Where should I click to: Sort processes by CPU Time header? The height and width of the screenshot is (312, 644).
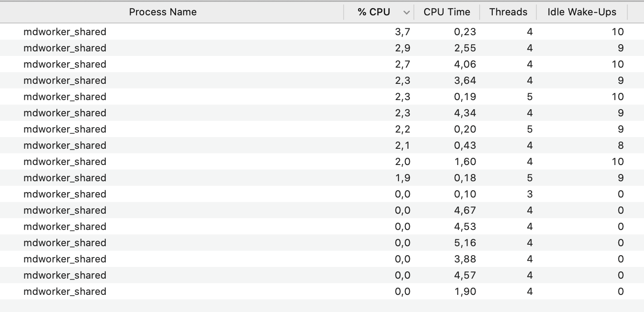(446, 12)
